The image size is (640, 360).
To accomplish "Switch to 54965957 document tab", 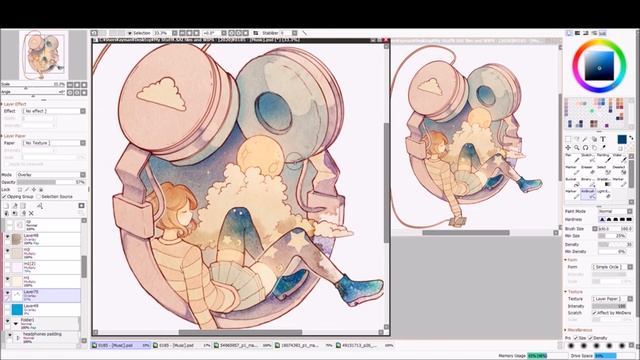I will point(243,345).
